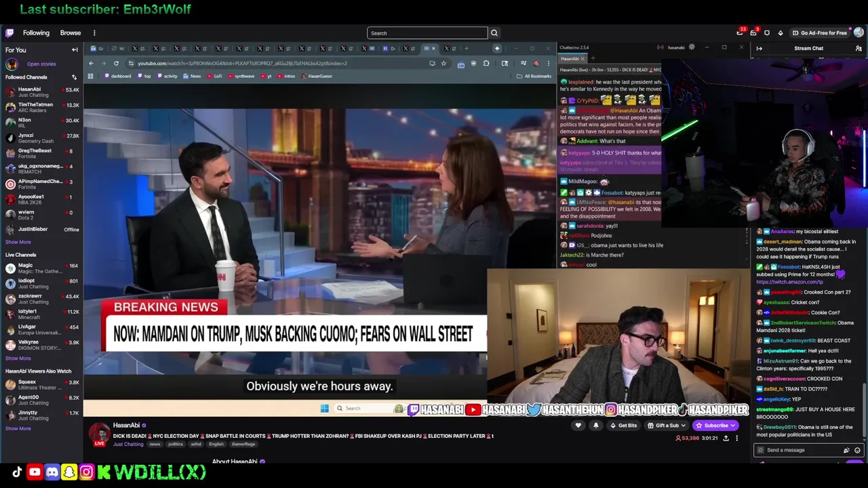The width and height of the screenshot is (868, 488).
Task: Open the Get Bits diamond icon in top bar
Action: coord(780,33)
